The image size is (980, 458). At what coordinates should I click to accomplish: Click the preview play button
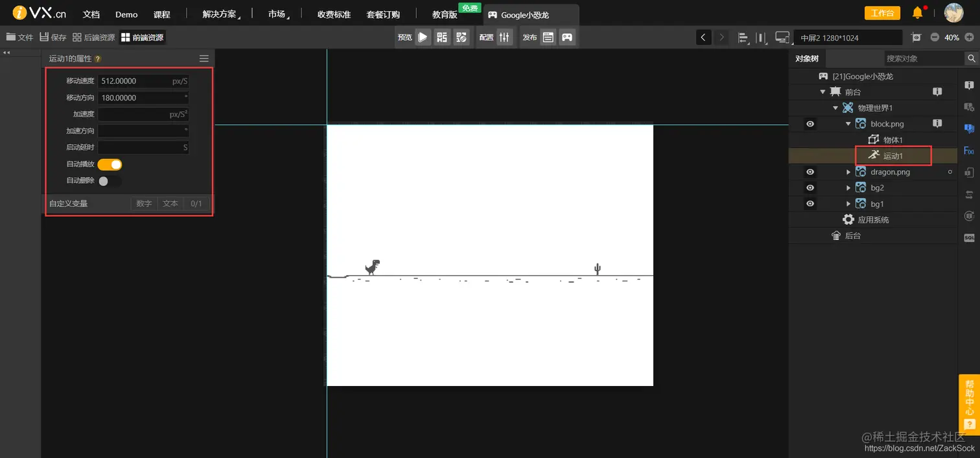(x=423, y=38)
